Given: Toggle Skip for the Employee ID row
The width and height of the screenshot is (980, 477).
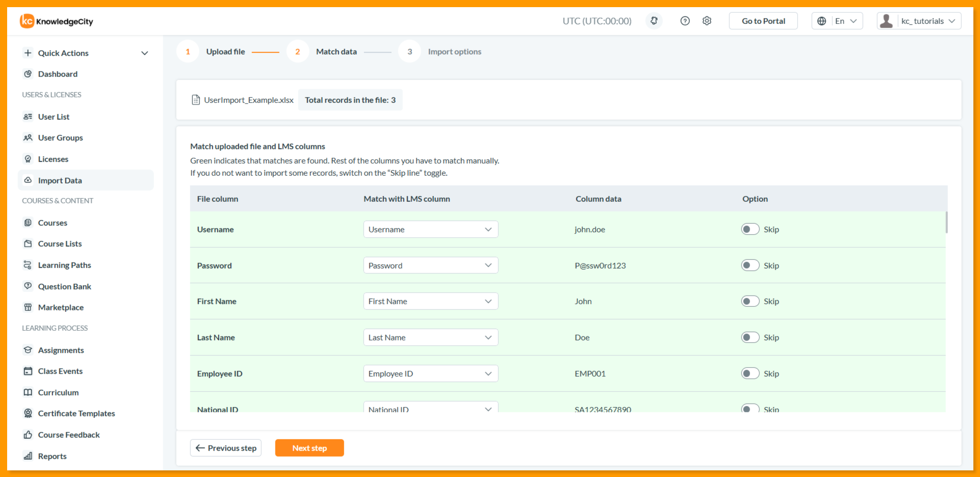Looking at the screenshot, I should pos(750,374).
